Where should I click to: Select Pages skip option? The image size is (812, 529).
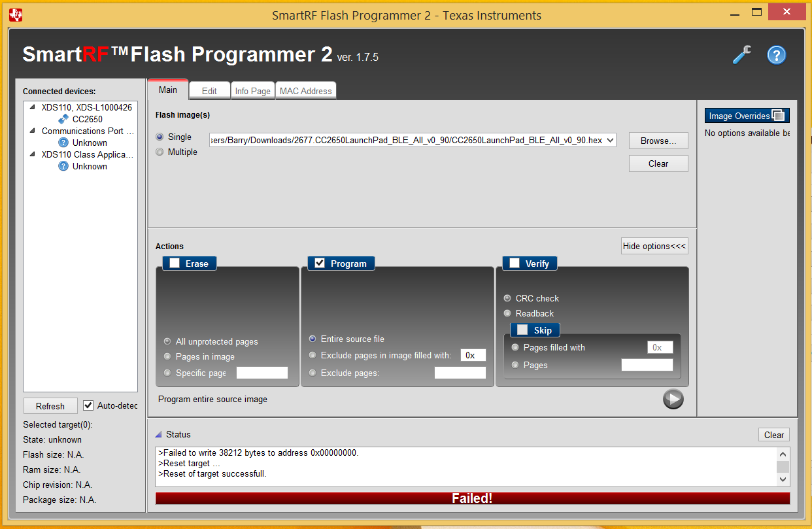515,365
